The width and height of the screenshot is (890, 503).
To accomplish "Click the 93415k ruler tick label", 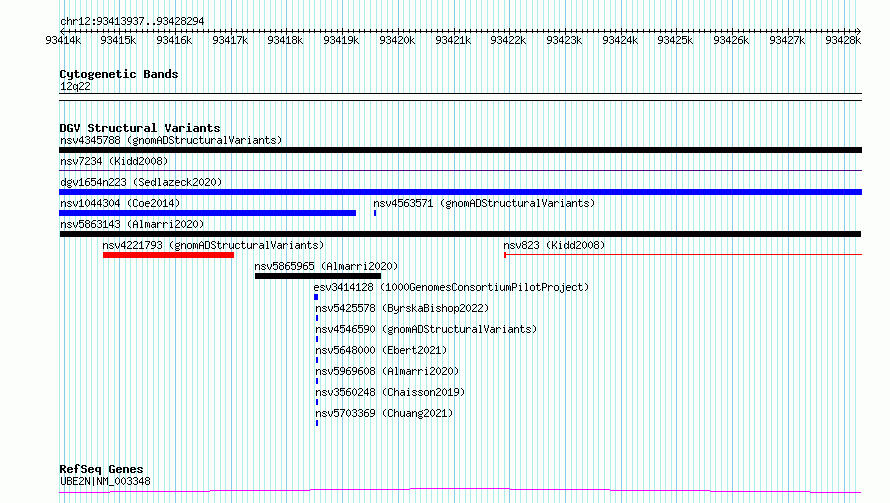I will tap(118, 41).
